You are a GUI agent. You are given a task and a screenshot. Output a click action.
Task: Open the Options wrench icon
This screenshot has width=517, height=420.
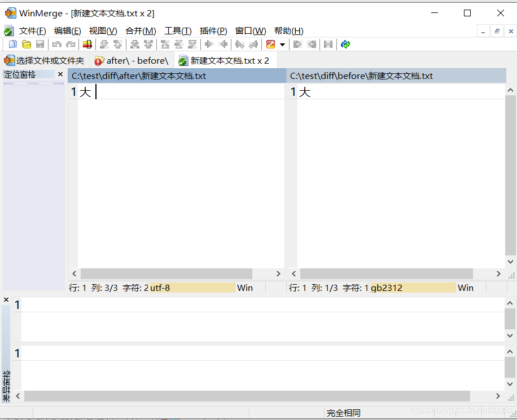click(270, 44)
